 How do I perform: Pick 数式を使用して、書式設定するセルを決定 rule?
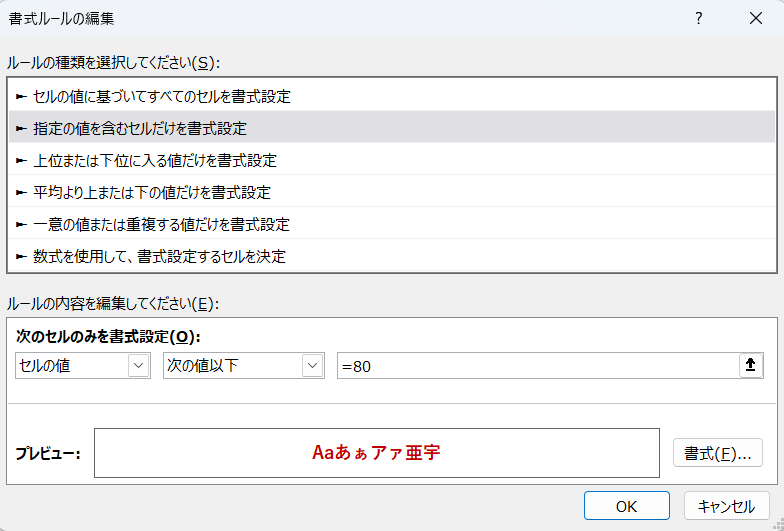(159, 256)
